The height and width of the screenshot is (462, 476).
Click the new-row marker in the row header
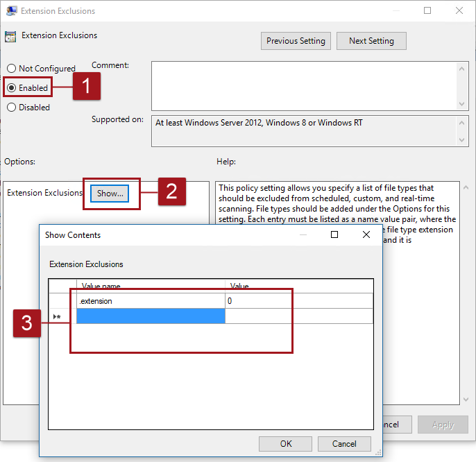(56, 316)
